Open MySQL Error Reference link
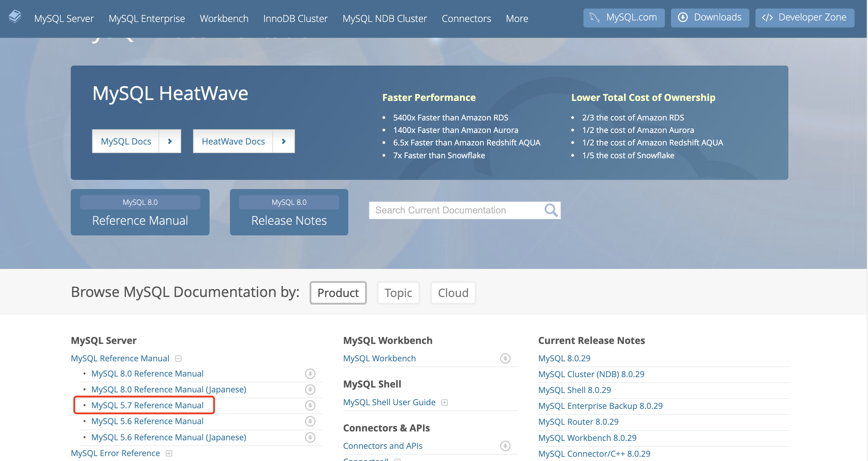Image resolution: width=868 pixels, height=461 pixels. click(x=115, y=454)
